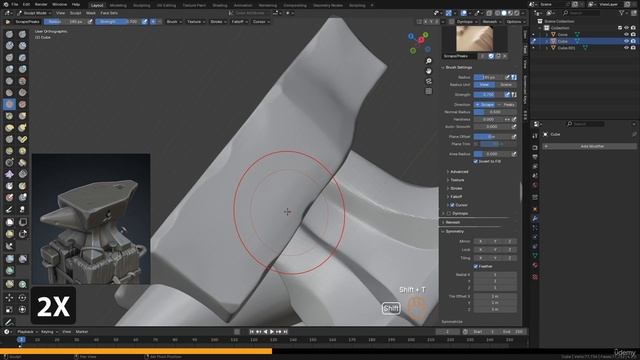Hide Cube.001 object via eye icon
Screen dimensions: 640x360
pos(626,48)
